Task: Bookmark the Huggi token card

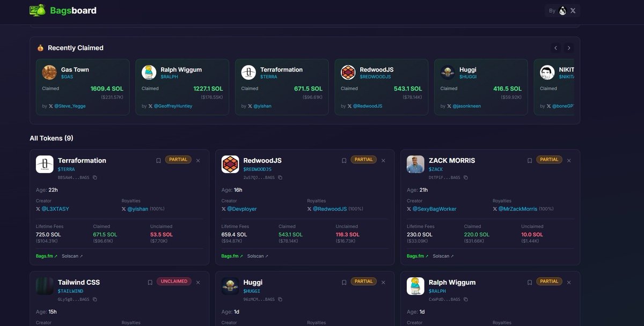Action: [x=344, y=282]
